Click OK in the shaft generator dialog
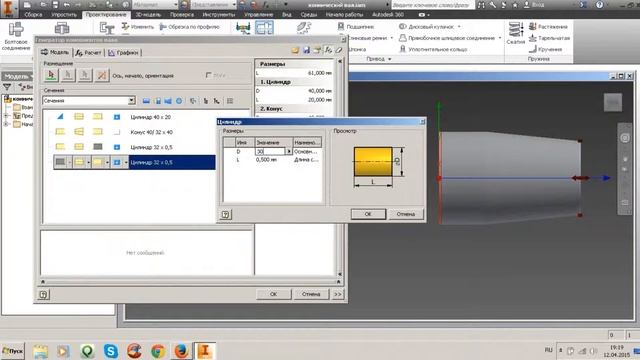The width and height of the screenshot is (640, 360). click(x=273, y=294)
